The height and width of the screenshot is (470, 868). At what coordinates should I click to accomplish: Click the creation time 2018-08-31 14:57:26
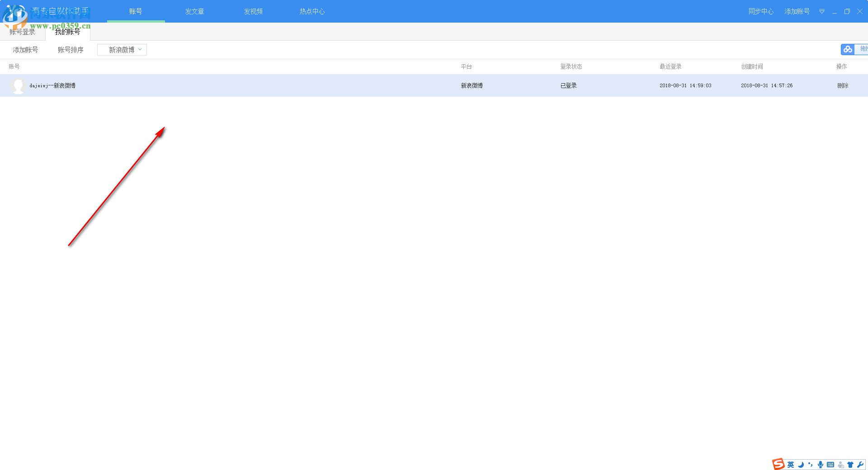[767, 85]
